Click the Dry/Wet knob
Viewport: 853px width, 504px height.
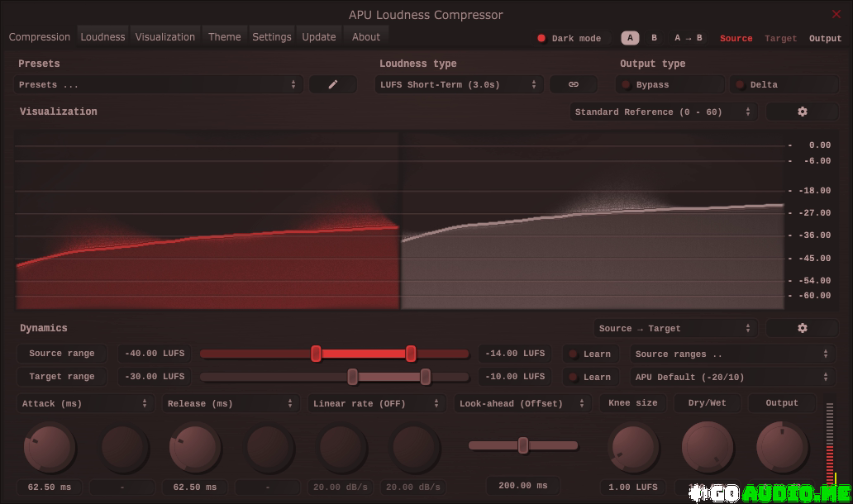tap(708, 447)
